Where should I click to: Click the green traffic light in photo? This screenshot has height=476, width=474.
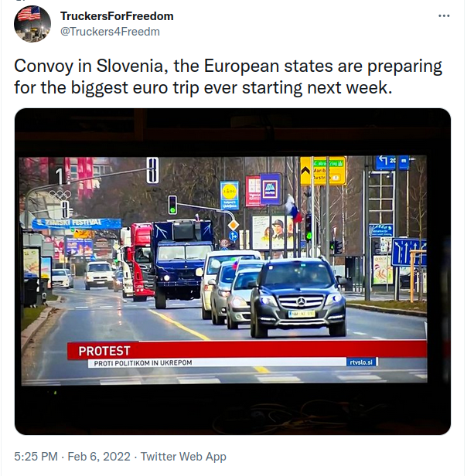(x=172, y=205)
